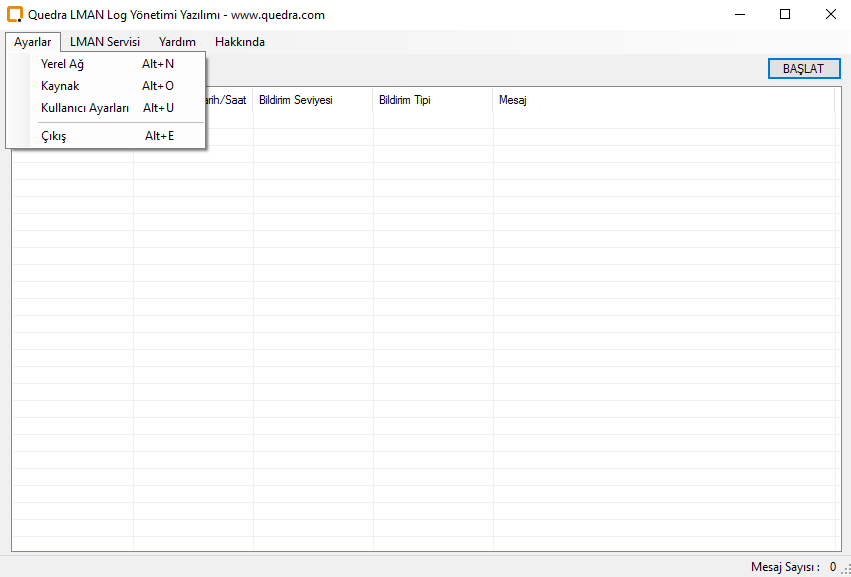Screen dimensions: 851x577
Task: Click the Quedra app icon in title bar
Action: click(15, 15)
